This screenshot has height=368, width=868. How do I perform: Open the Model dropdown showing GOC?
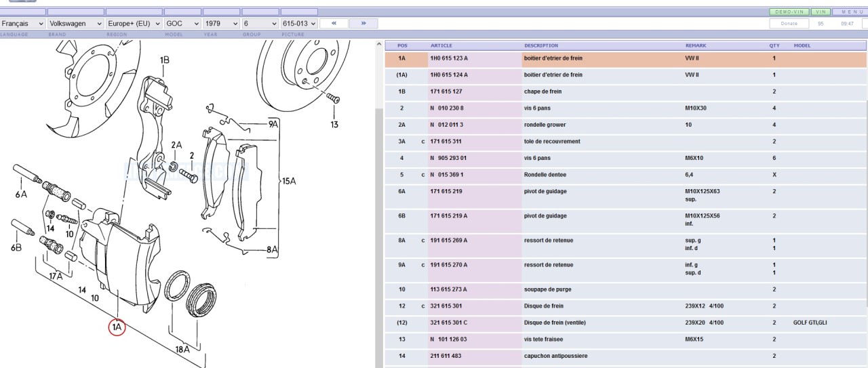click(182, 23)
